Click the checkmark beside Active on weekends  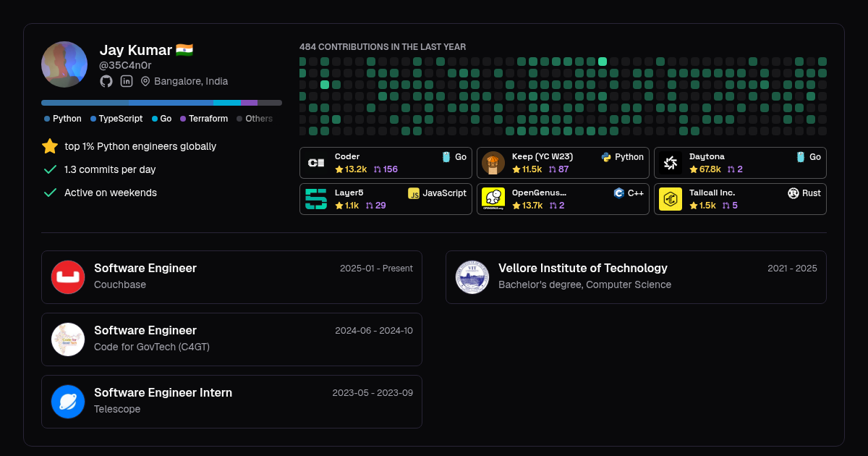(50, 193)
